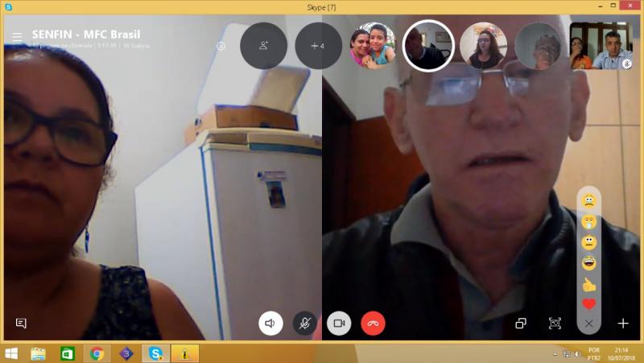Viewport: 644px width, 363px height.
Task: Close the emoji reactions panel
Action: click(x=588, y=324)
